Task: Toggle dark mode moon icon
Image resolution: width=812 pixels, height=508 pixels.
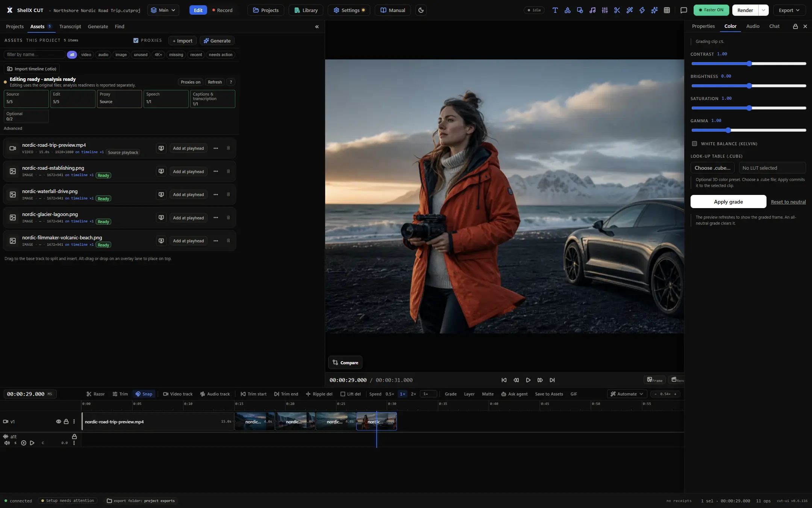Action: tap(421, 10)
